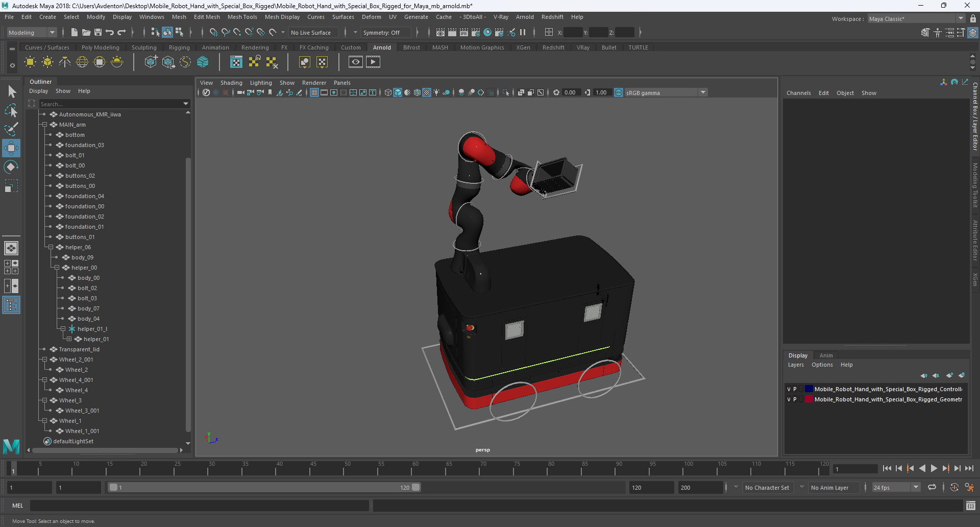Click the Outliner layout icon in sidebar

coord(11,305)
